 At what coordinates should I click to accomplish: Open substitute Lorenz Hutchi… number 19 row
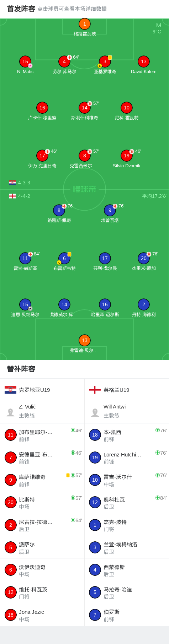pyautogui.click(x=127, y=458)
